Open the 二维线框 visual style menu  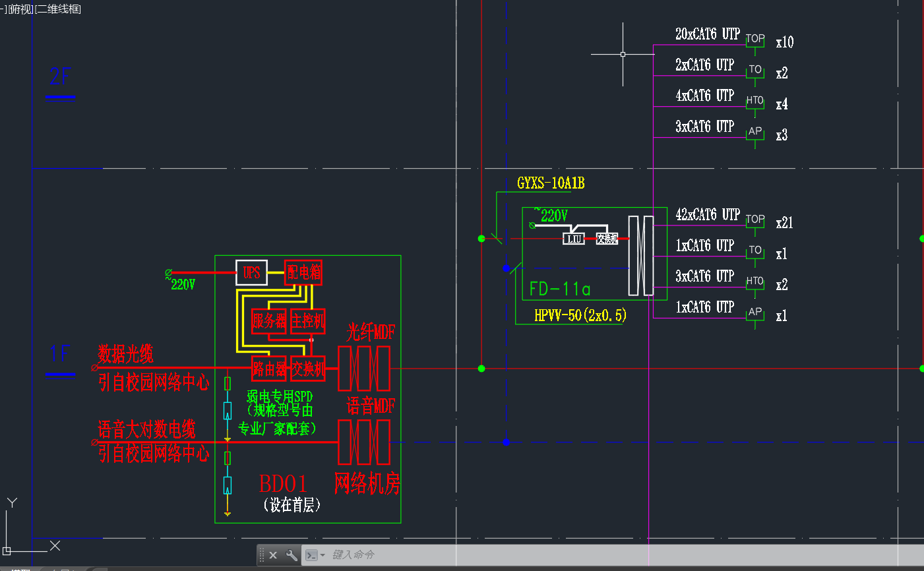point(58,9)
